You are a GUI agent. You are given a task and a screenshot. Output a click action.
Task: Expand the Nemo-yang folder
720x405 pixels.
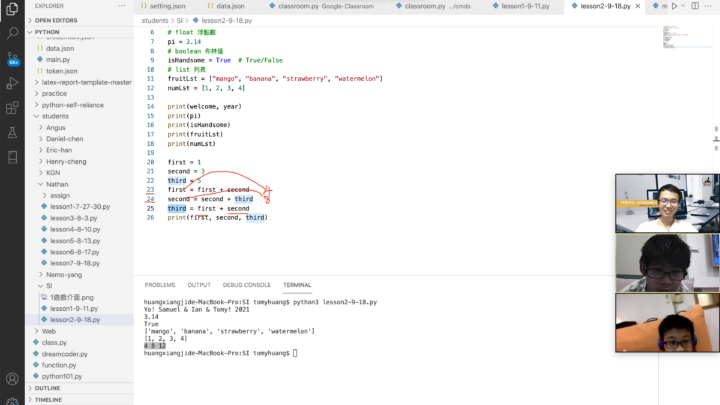pyautogui.click(x=64, y=274)
